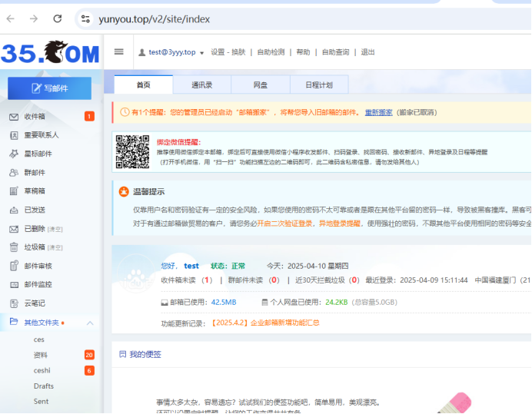
Task: Open the 资料 subfolder
Action: click(41, 355)
